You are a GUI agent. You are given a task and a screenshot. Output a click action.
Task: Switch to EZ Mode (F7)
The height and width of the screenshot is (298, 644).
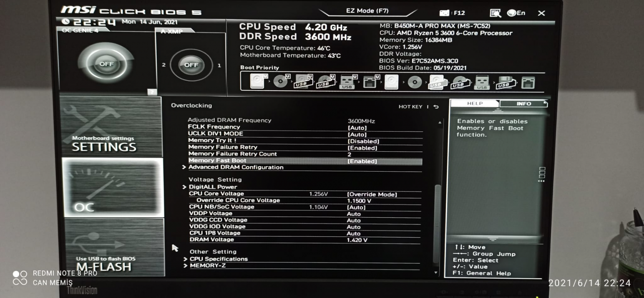tap(367, 11)
